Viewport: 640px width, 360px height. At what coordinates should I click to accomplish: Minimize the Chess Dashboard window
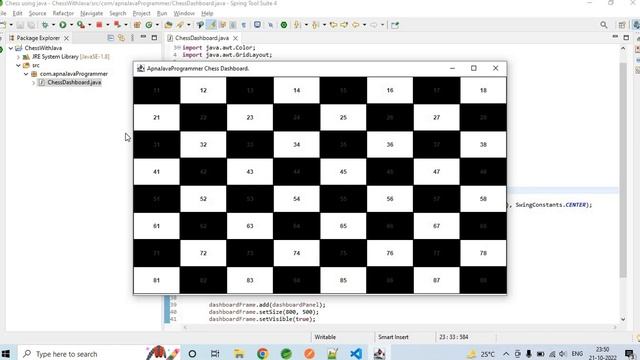pyautogui.click(x=452, y=68)
